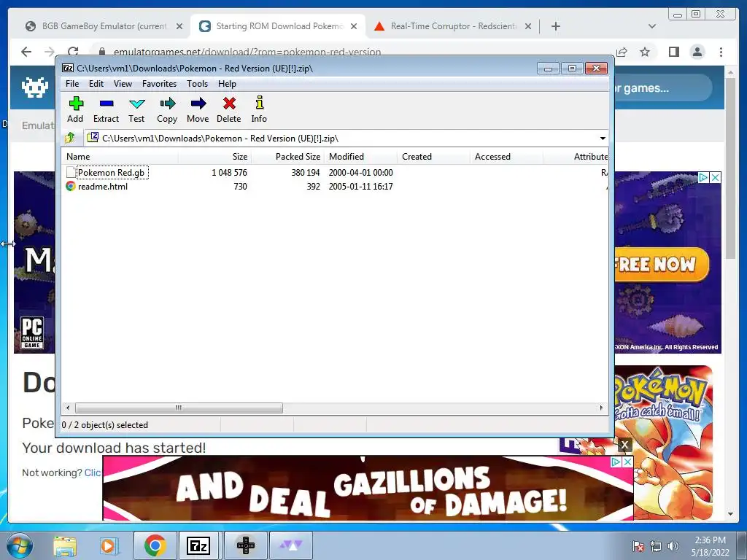Run the Test archive tool

coord(136,104)
